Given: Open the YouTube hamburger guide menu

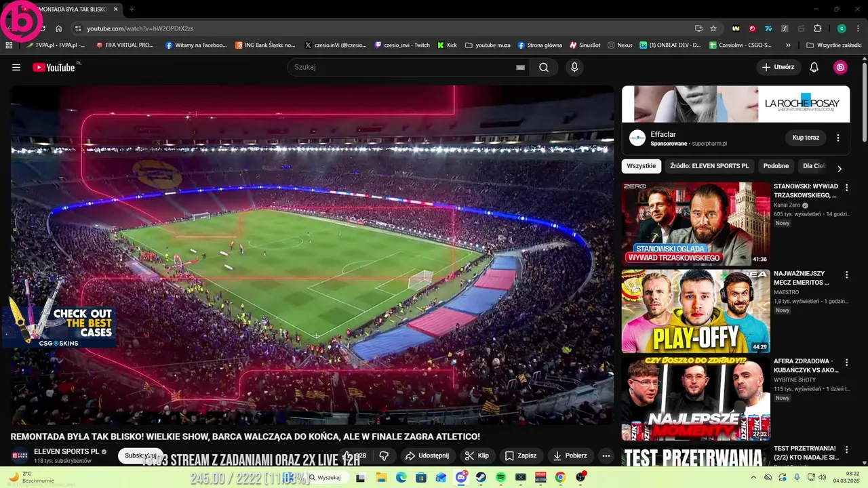Looking at the screenshot, I should 16,67.
